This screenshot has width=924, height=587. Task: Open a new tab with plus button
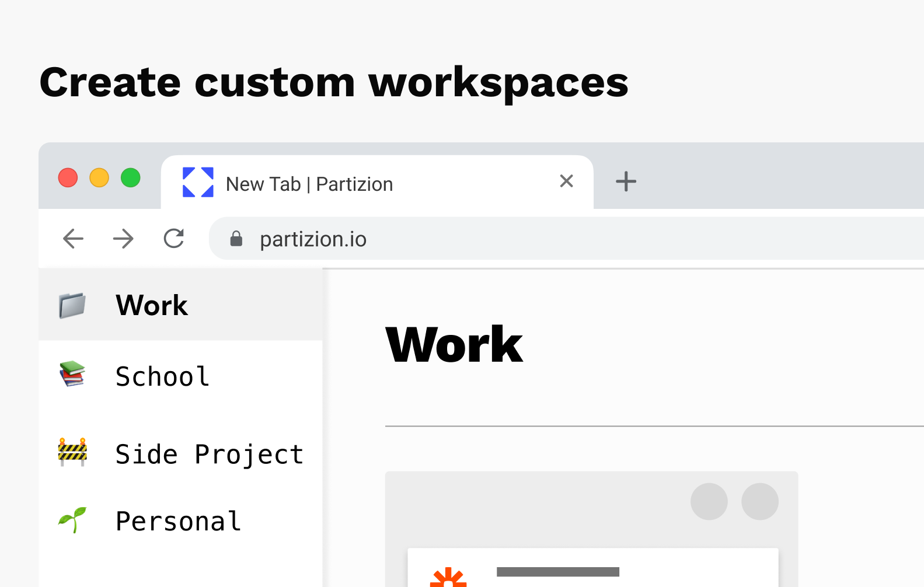[626, 181]
